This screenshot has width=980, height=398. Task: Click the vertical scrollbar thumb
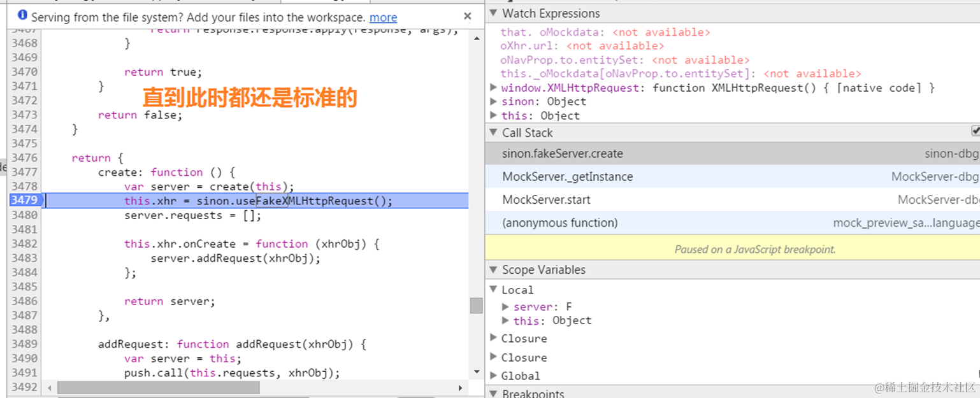pos(476,306)
